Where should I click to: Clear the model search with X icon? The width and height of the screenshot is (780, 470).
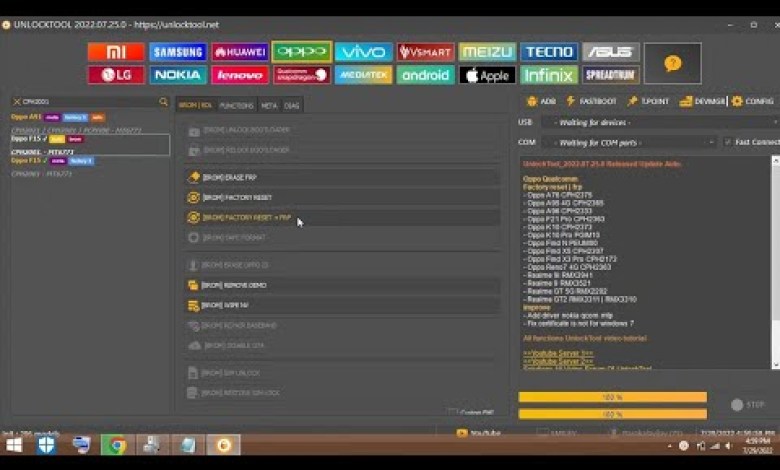click(x=16, y=102)
